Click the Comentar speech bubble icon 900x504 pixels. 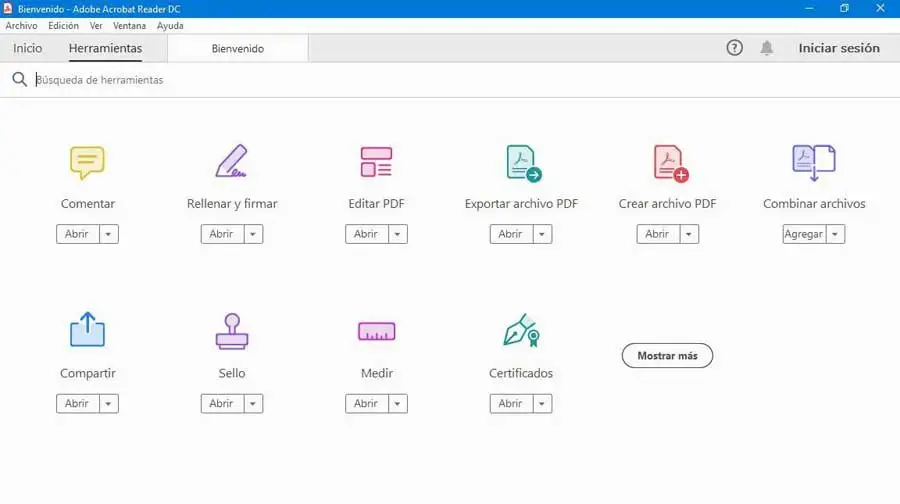coord(87,162)
